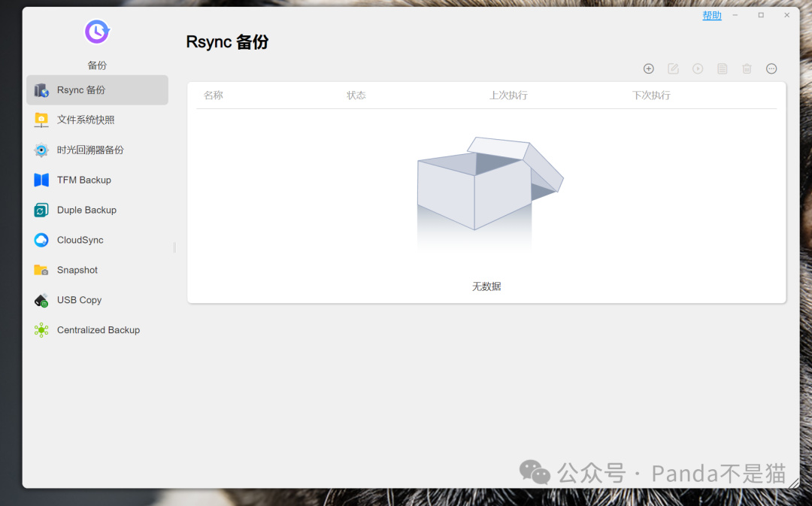
Task: Click the Rsync 备份 sidebar icon
Action: [41, 90]
